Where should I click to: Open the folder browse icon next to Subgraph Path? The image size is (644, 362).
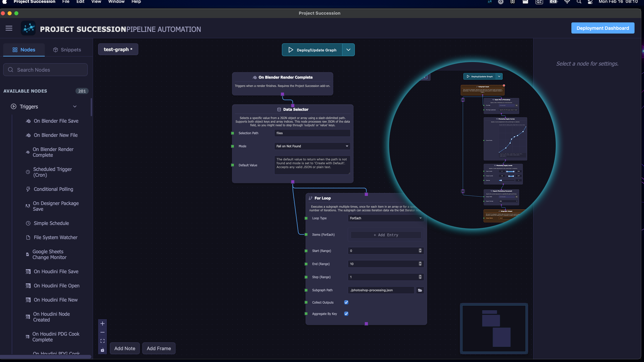[x=420, y=290]
